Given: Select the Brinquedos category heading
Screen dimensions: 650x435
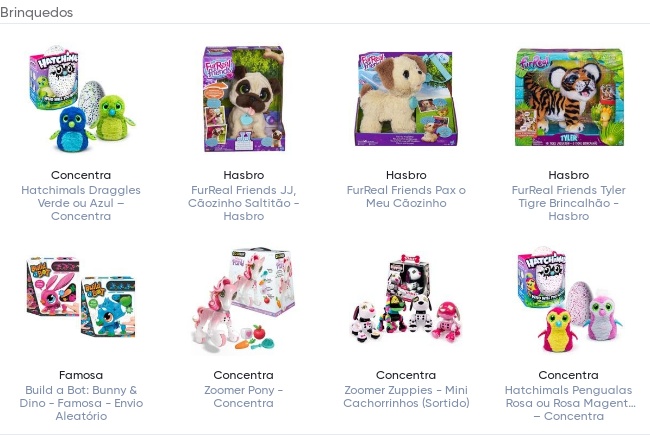Looking at the screenshot, I should [x=36, y=12].
